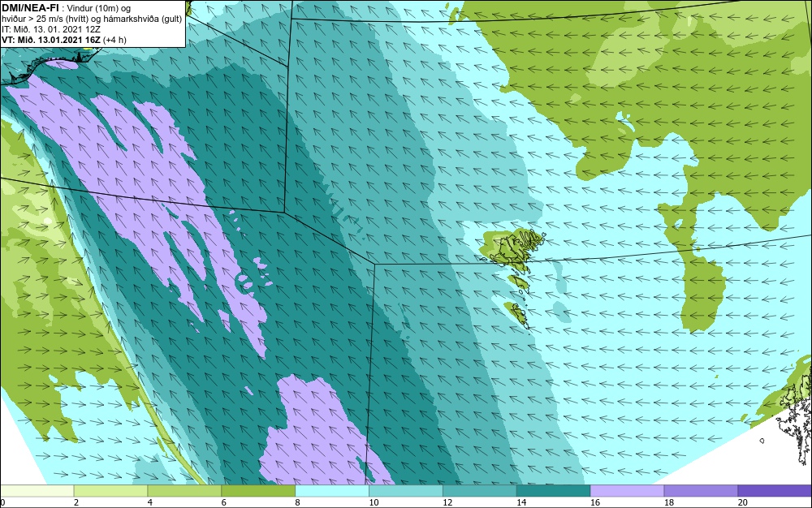Click the dark violet legend swatch above 20
This screenshot has height=508, width=812.
point(775,491)
